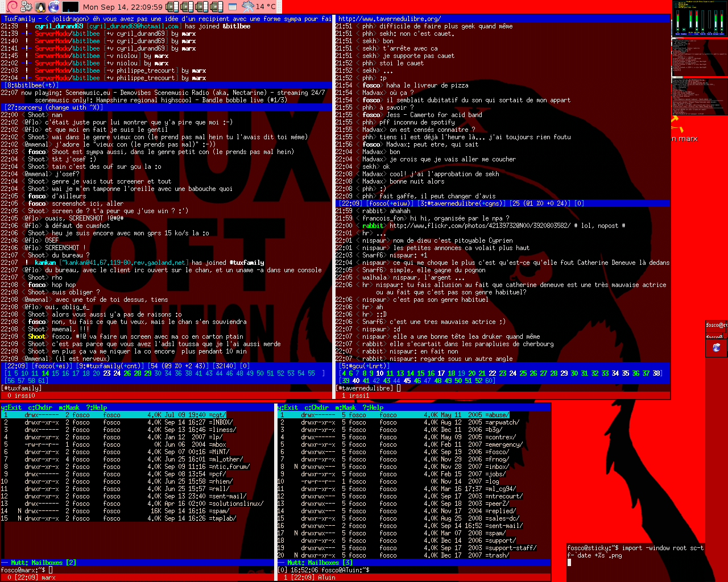Click the show desktop window icon
Screen dimensions: 728x582
232,7
